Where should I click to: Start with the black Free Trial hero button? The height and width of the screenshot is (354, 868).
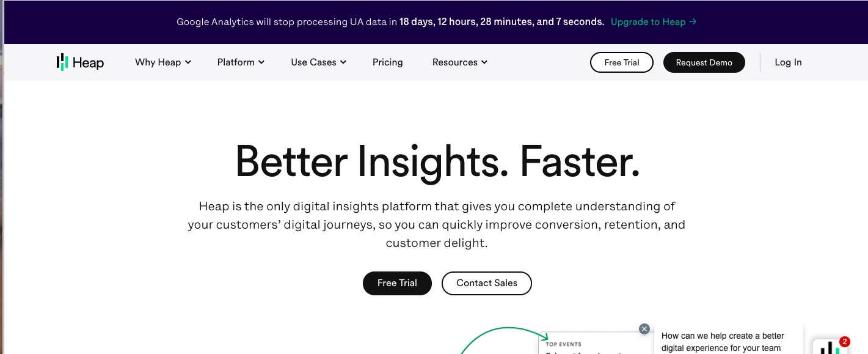coord(397,283)
